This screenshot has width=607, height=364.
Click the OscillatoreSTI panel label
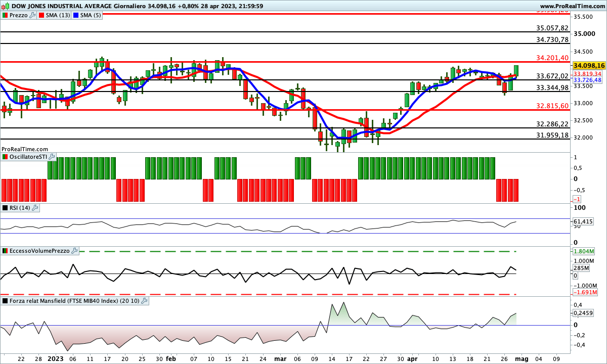[x=28, y=157]
